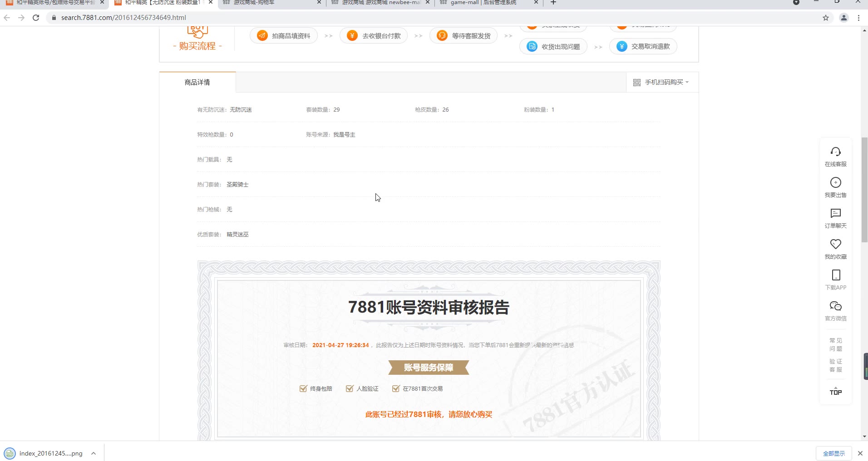Viewport: 868px width, 461px height.
Task: Bookmark this page with the star
Action: coord(826,18)
